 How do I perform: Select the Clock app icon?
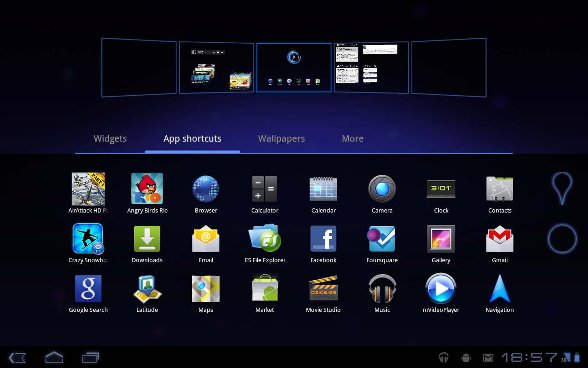coord(441,189)
